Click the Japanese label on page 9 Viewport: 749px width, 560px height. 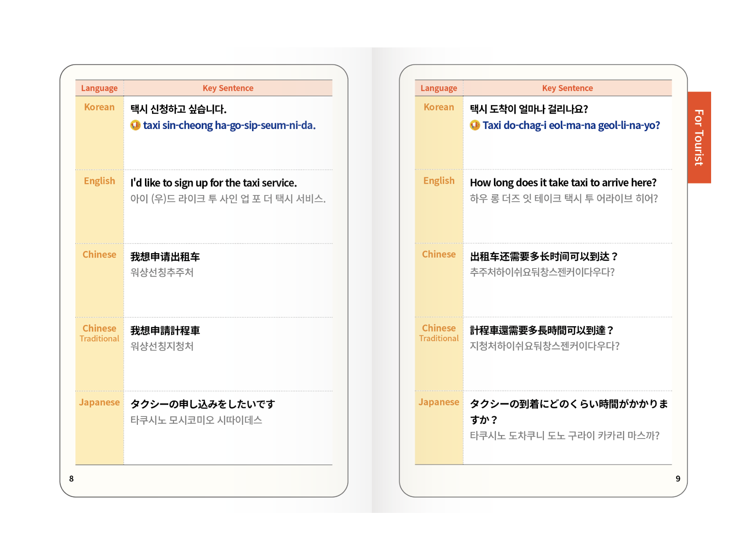(439, 402)
